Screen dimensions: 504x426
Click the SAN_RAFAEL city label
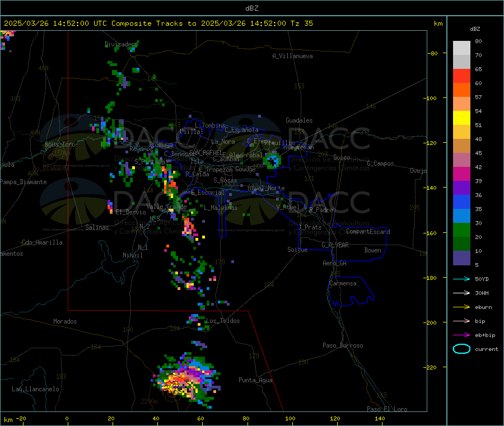pyautogui.click(x=206, y=152)
